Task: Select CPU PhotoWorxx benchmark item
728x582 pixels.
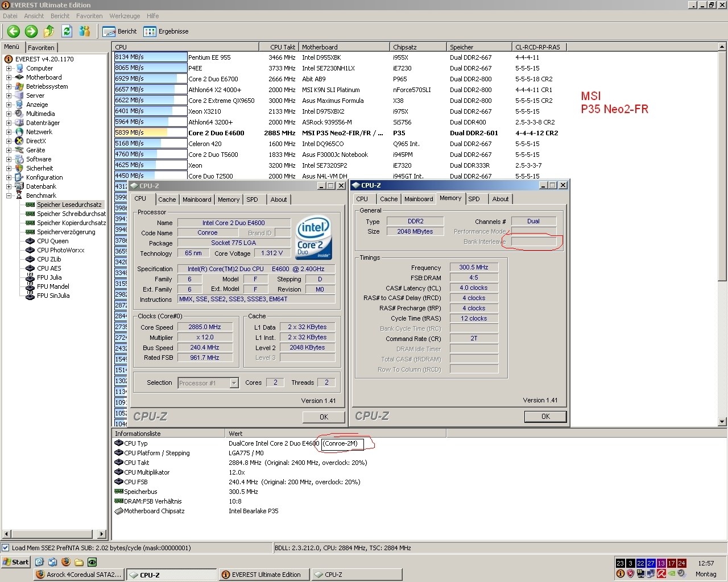Action: pyautogui.click(x=61, y=250)
